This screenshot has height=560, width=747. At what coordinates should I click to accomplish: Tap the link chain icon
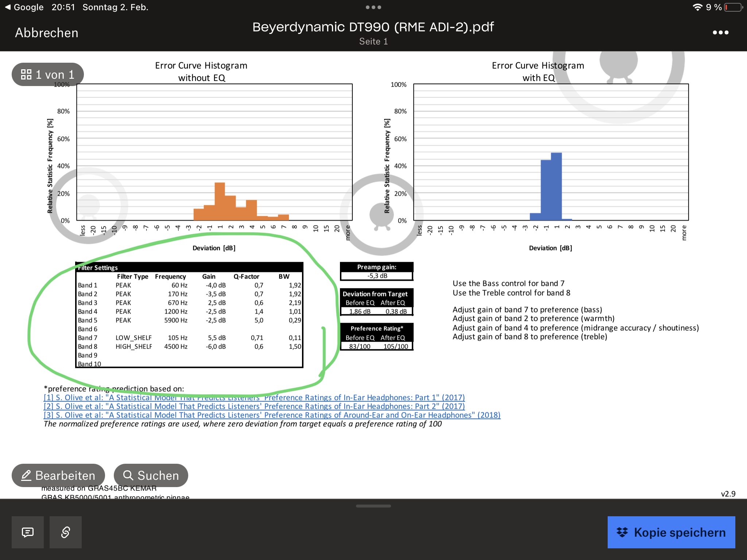(x=66, y=532)
